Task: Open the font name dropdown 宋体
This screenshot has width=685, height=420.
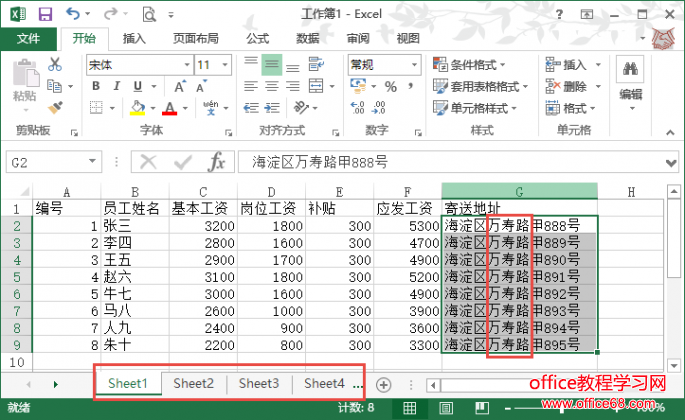Action: tap(187, 65)
